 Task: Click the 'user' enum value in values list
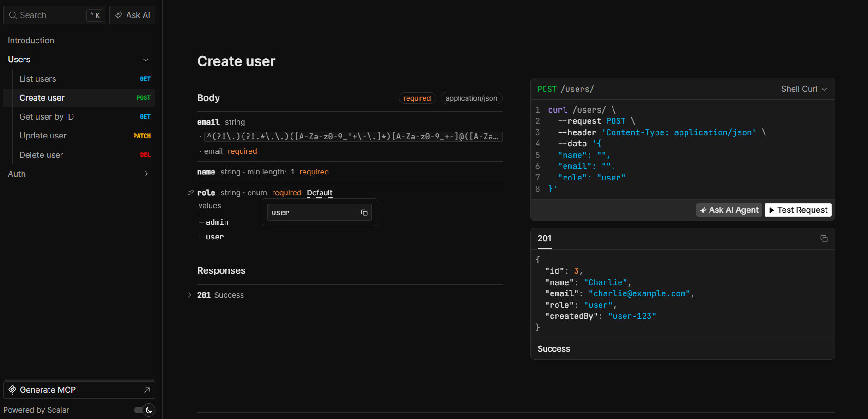[x=215, y=237]
